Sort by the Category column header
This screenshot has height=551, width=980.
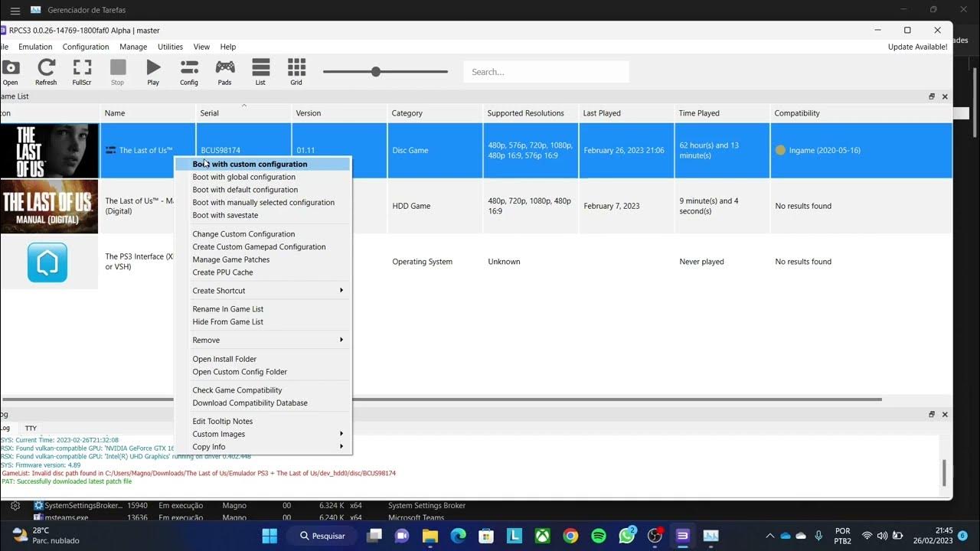[435, 113]
